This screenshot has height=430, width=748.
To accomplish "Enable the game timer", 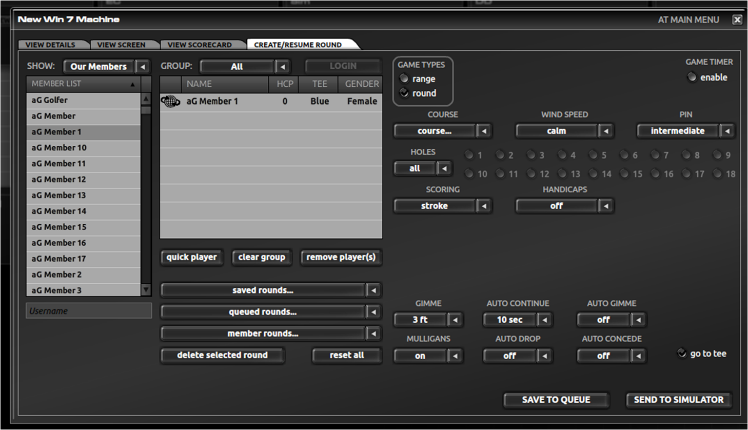I will click(x=692, y=77).
